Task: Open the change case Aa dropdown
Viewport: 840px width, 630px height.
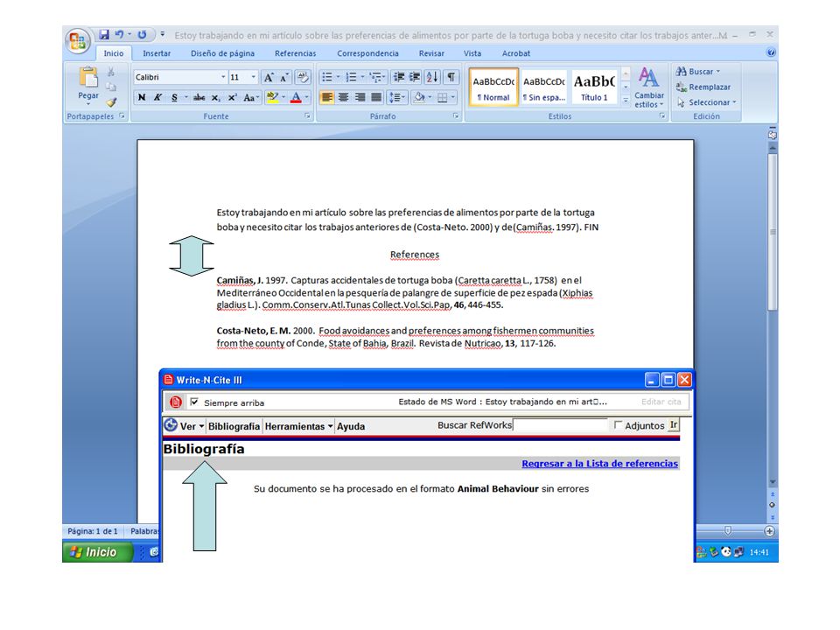Action: point(251,97)
